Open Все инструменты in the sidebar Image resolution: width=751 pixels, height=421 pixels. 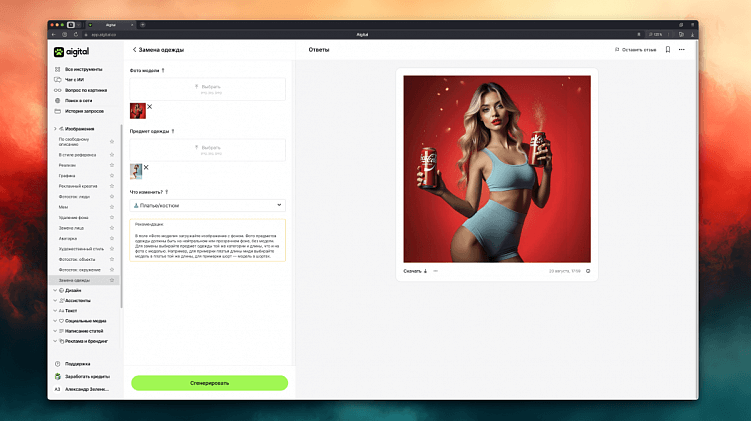(83, 69)
